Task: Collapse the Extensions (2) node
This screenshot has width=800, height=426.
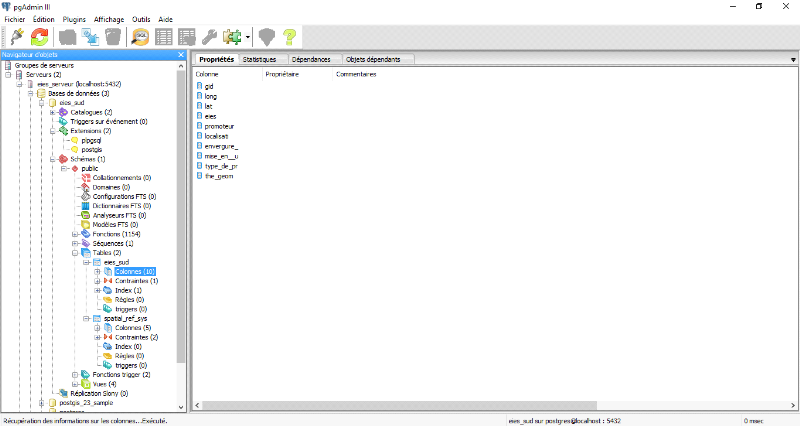Action: pyautogui.click(x=53, y=131)
